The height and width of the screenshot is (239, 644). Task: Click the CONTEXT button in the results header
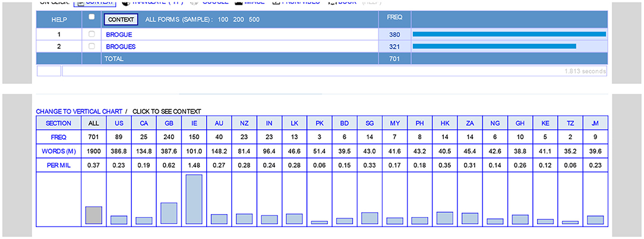click(121, 20)
